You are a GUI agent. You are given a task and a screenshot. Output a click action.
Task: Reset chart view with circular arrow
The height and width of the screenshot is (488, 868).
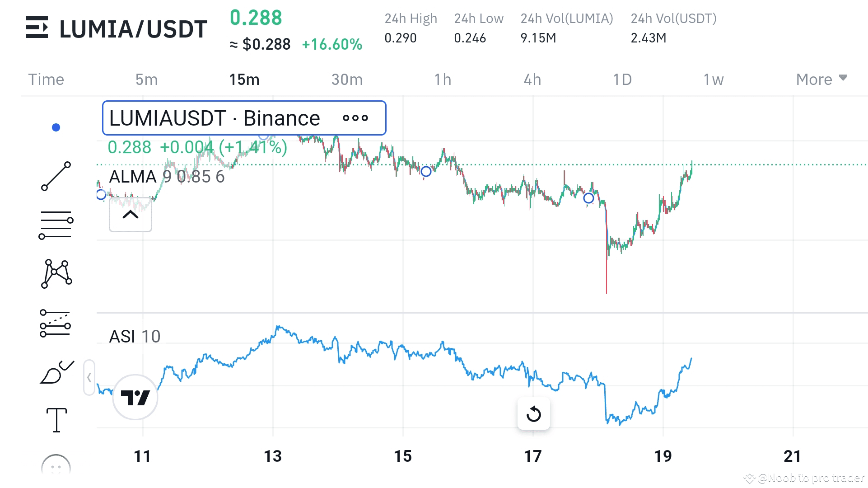tap(533, 413)
